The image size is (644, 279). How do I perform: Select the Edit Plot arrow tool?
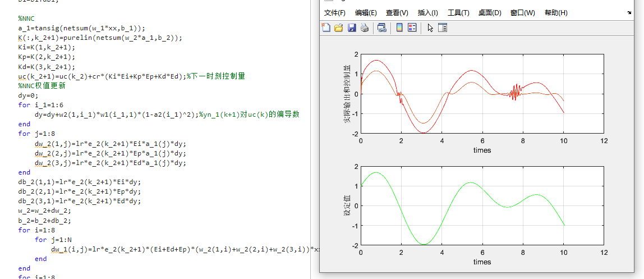point(430,28)
